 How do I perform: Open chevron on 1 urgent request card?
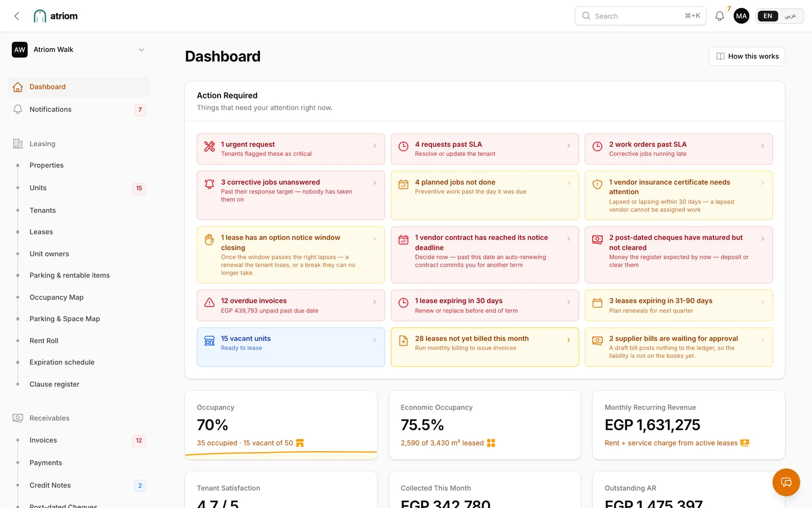click(x=374, y=146)
